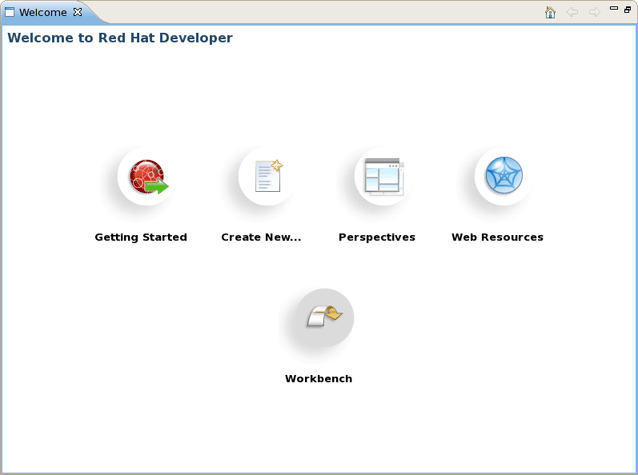Minimize the Welcome view

point(614,8)
